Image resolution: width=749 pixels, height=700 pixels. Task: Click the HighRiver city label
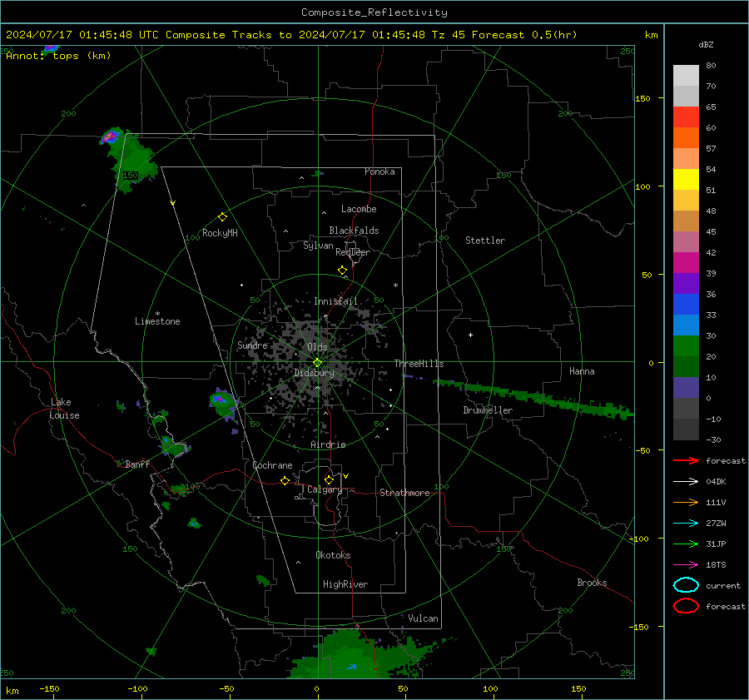(x=345, y=584)
